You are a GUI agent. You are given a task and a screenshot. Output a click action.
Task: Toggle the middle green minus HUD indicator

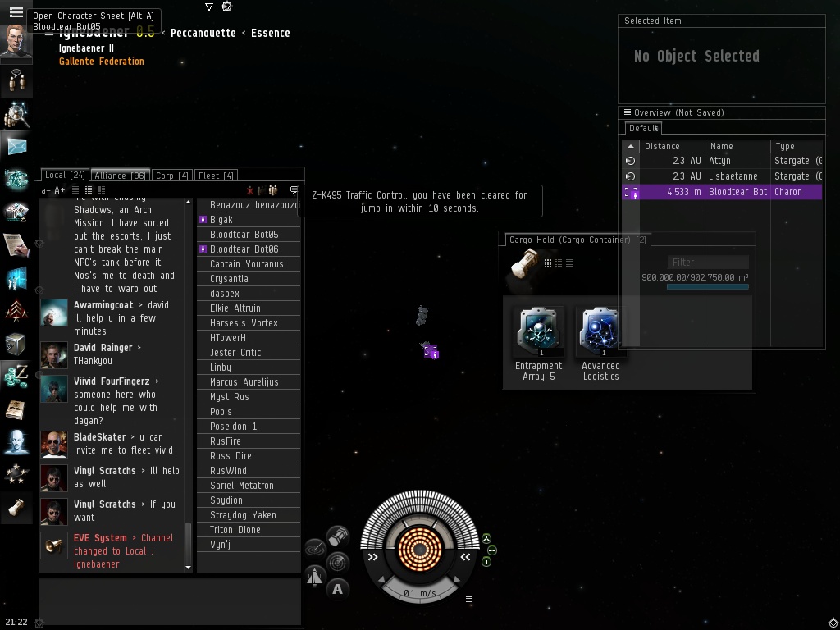[492, 550]
